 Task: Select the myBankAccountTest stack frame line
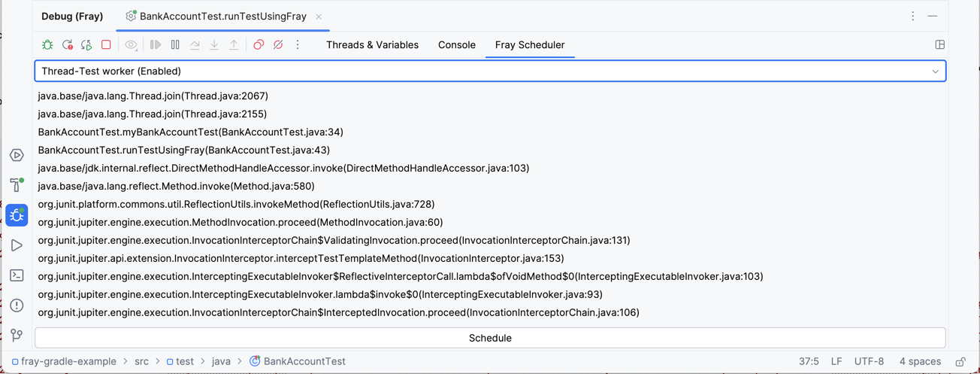(x=191, y=132)
